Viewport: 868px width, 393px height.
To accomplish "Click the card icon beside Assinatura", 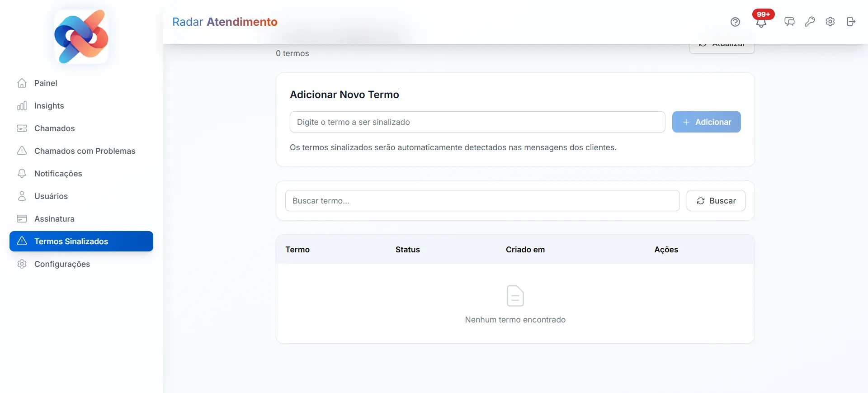I will pyautogui.click(x=22, y=219).
